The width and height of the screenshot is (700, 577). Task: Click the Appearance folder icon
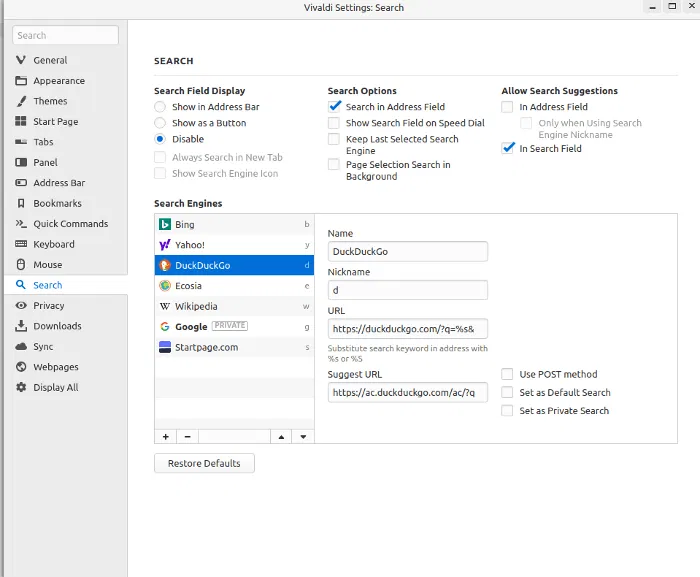click(21, 80)
